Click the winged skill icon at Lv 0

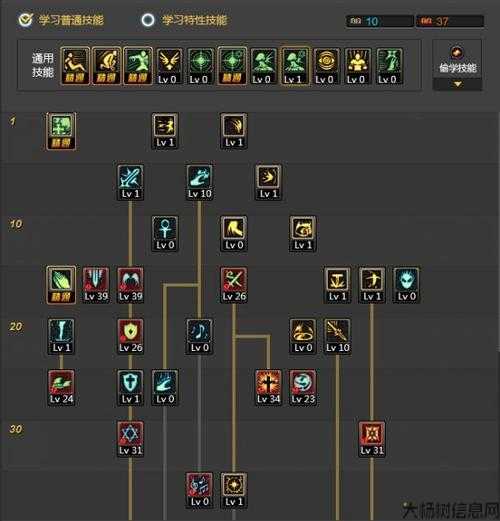pos(168,66)
